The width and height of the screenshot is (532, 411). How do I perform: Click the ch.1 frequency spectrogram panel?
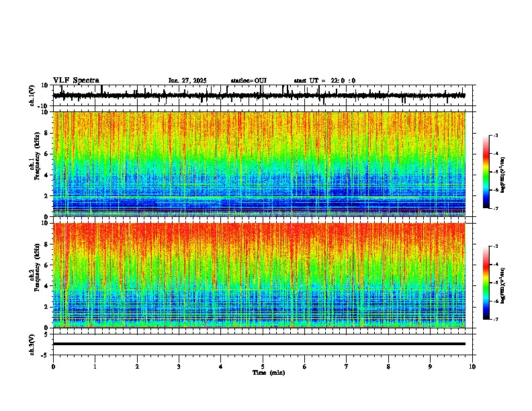(x=259, y=164)
